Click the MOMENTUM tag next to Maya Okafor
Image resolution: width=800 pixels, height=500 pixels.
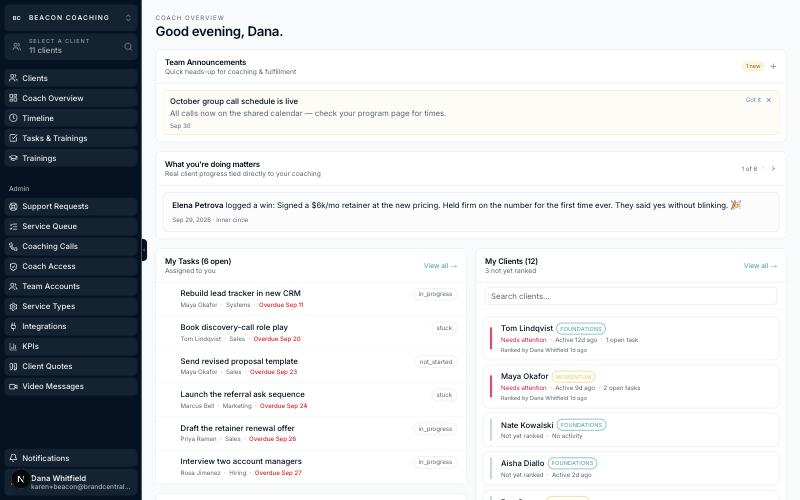[x=573, y=377]
